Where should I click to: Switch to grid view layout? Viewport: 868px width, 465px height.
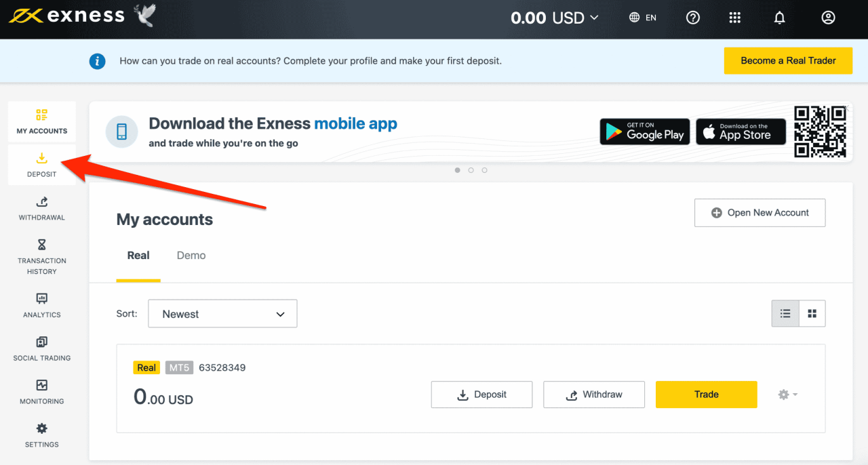(x=812, y=314)
